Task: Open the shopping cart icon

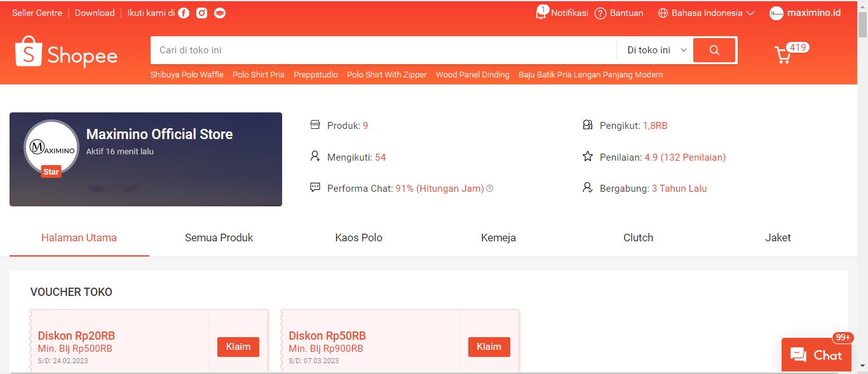Action: [x=783, y=55]
